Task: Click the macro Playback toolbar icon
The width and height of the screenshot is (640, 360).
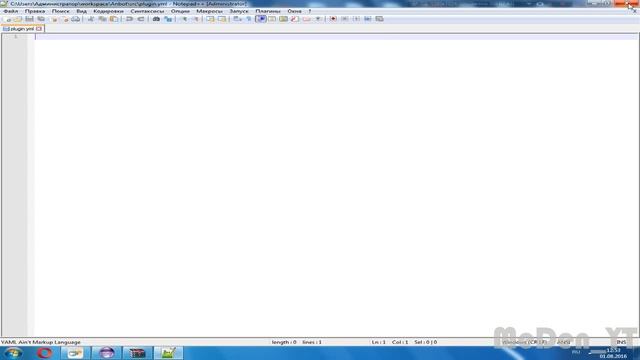Action: pos(356,19)
